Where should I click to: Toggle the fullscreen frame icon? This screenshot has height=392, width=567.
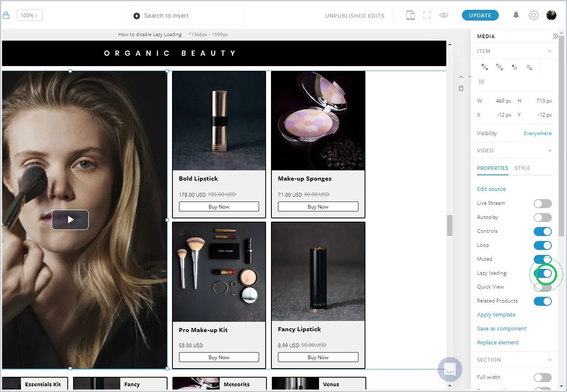[x=427, y=16]
